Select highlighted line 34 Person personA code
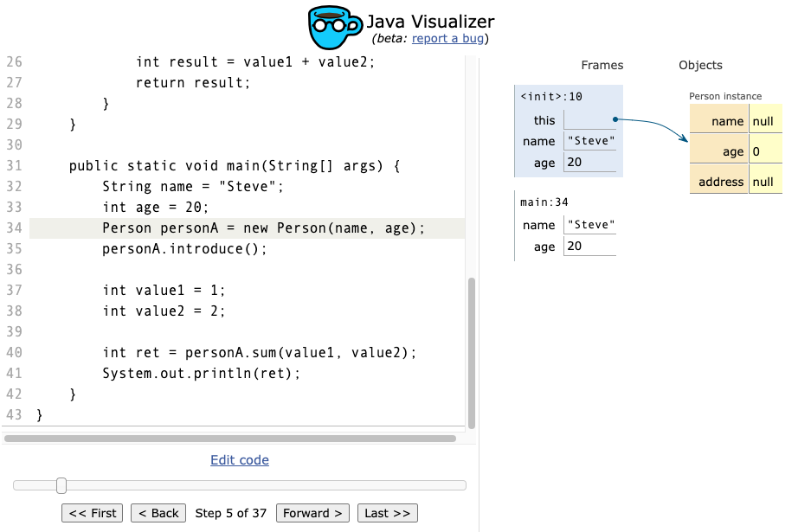The image size is (798, 532). point(248,228)
